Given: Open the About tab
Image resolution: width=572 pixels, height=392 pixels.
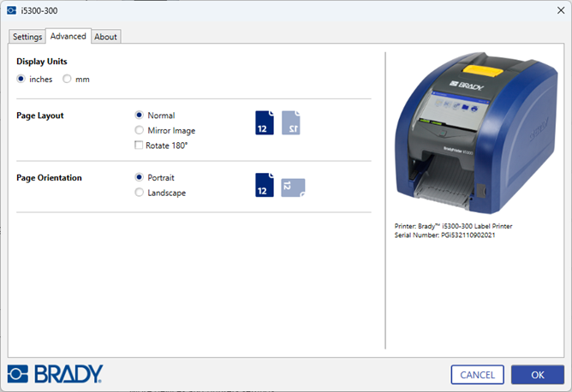Looking at the screenshot, I should pyautogui.click(x=106, y=37).
